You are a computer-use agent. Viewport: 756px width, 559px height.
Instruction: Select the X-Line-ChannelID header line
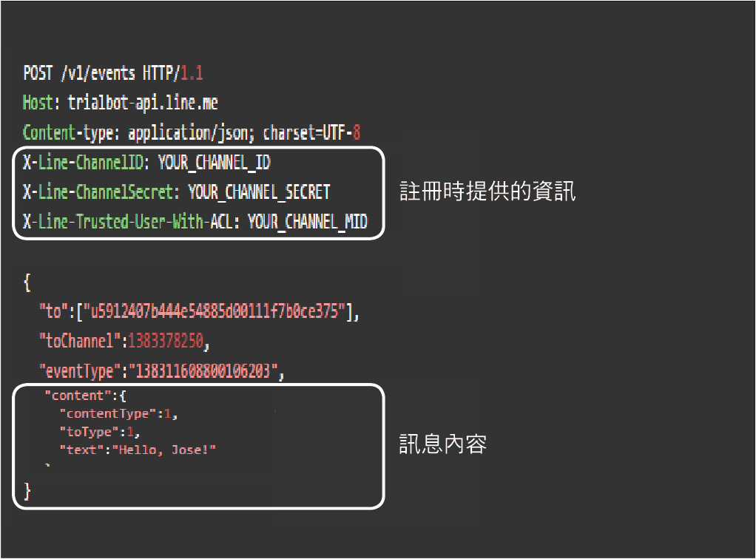pyautogui.click(x=146, y=163)
